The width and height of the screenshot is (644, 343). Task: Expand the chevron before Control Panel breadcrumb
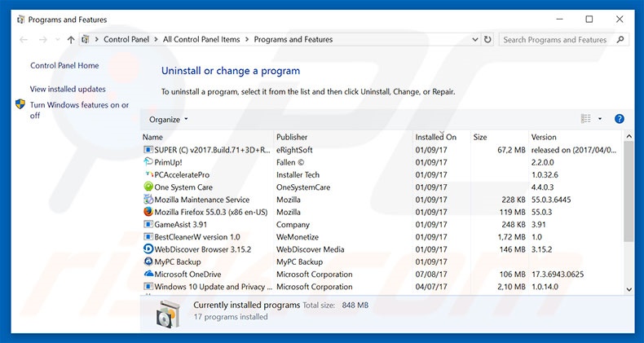pyautogui.click(x=97, y=39)
